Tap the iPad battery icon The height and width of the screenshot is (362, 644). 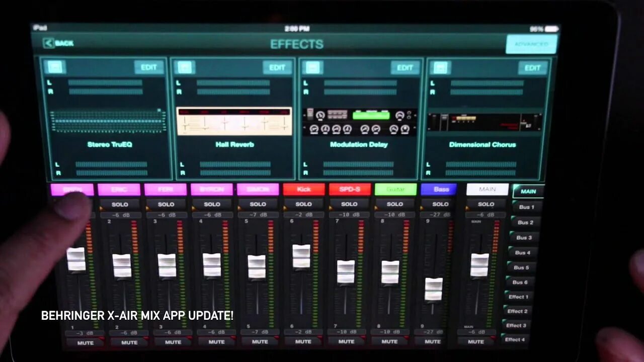coord(551,29)
